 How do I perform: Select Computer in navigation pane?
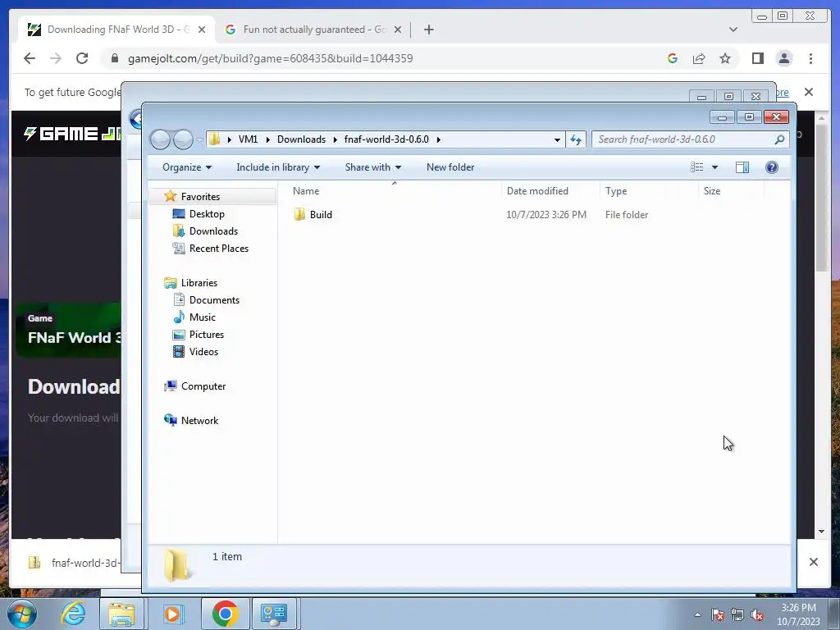click(203, 386)
